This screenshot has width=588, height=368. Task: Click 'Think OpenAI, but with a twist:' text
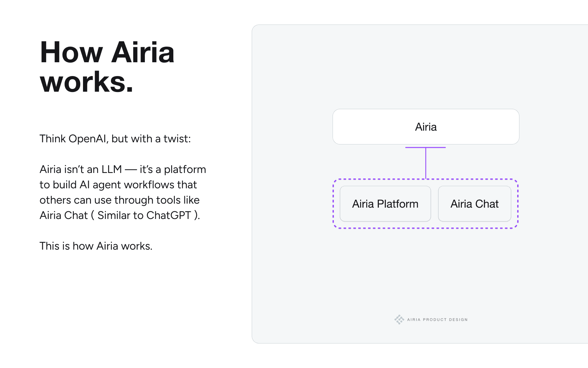coord(115,139)
